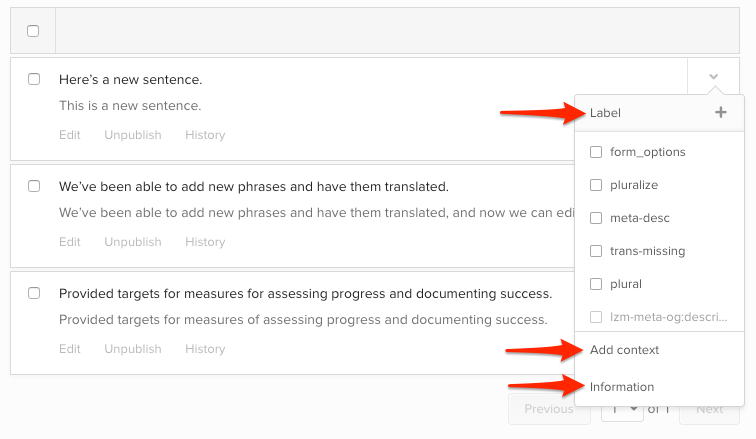Click the plus icon next to Label
Screen dimensions: 756x439
[x=720, y=113]
